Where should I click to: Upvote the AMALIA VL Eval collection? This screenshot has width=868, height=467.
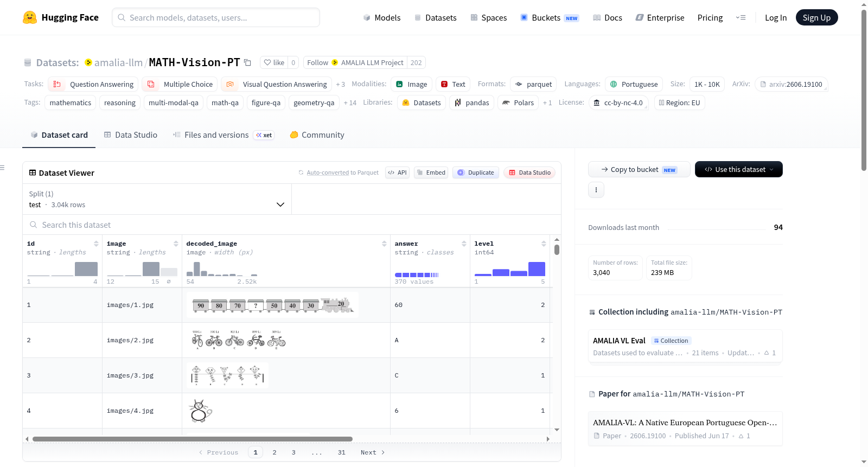770,353
